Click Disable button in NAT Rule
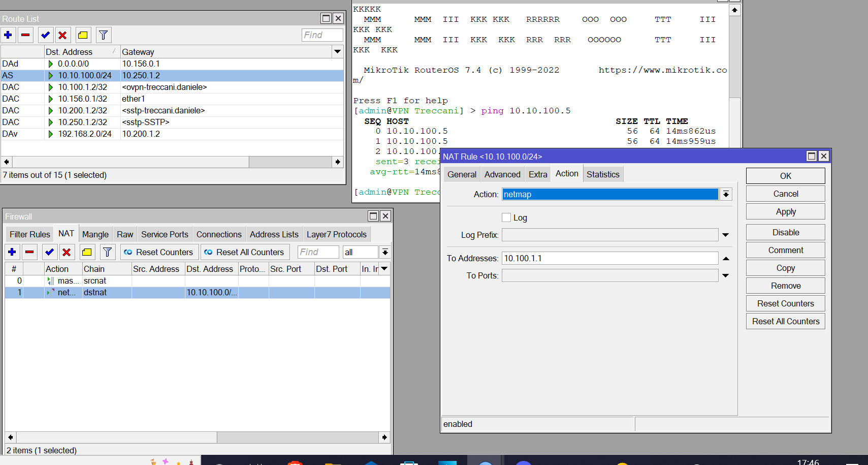This screenshot has width=868, height=465. pyautogui.click(x=786, y=232)
